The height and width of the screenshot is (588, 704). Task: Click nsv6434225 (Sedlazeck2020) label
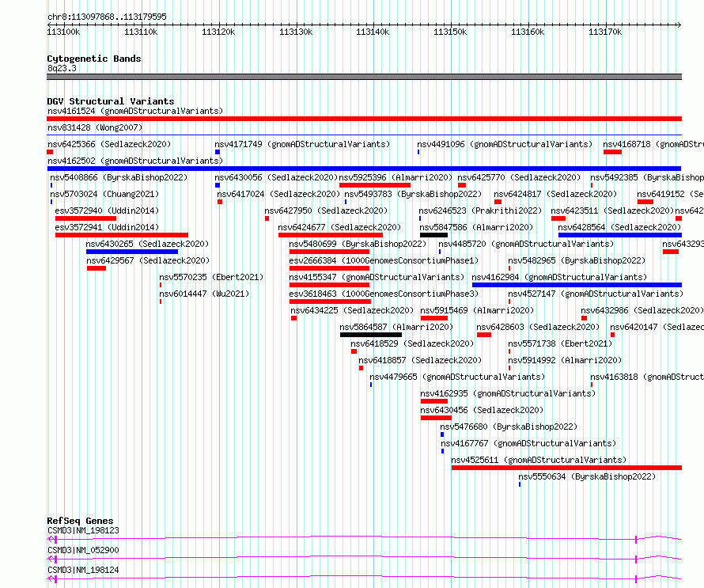point(352,310)
